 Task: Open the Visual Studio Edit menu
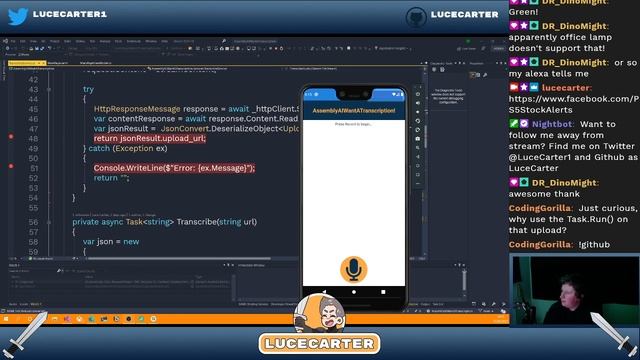pos(22,41)
